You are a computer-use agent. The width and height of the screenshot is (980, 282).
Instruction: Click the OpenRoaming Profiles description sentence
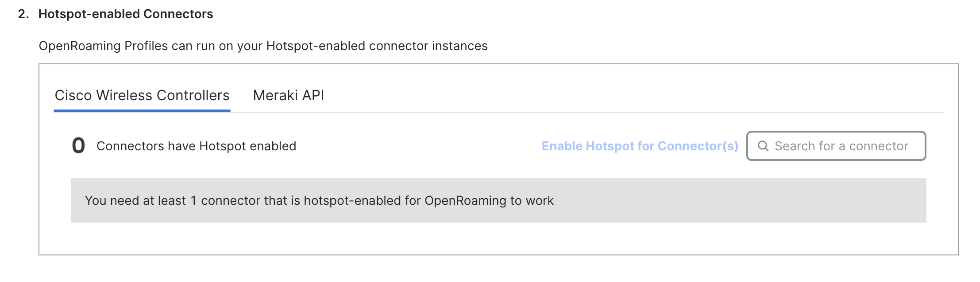[263, 46]
